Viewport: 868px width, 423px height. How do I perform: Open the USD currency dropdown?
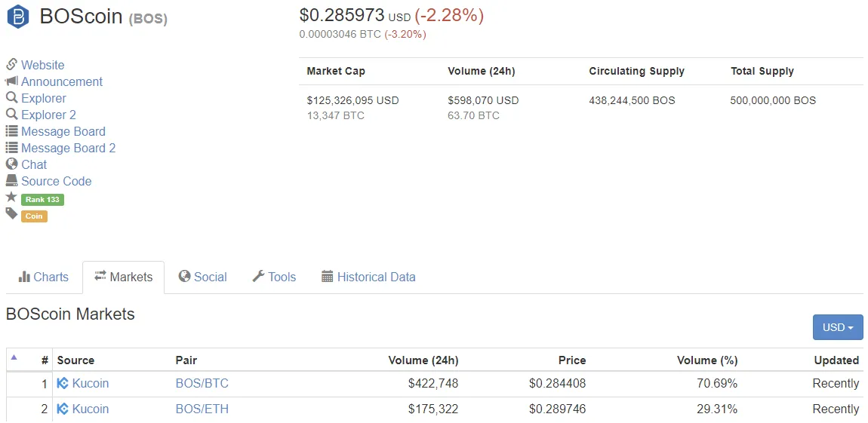[x=838, y=327]
